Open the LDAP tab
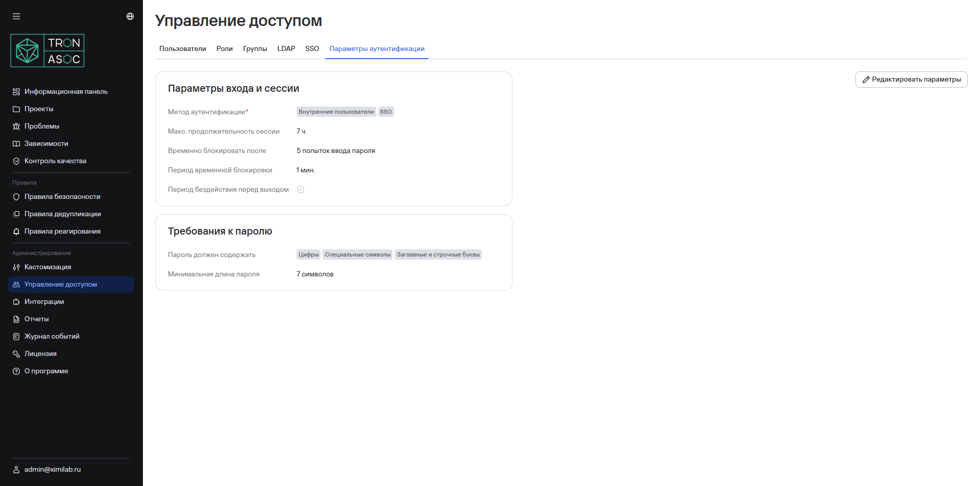This screenshot has width=980, height=486. [286, 48]
